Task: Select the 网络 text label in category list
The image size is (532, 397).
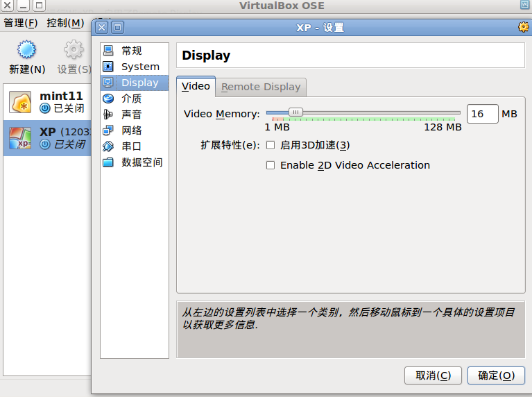Action: pos(132,130)
